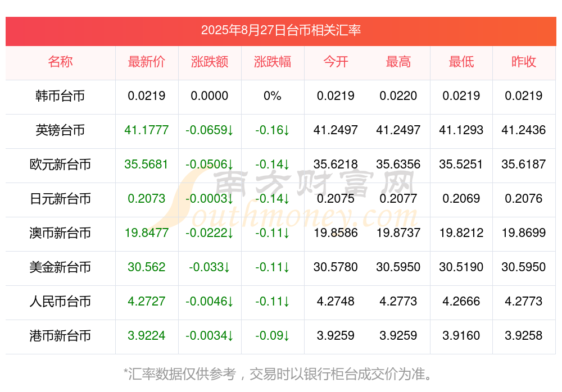562x392 pixels.
Task: Click change amount -0.0046 for 人民币台币
Action: (209, 302)
